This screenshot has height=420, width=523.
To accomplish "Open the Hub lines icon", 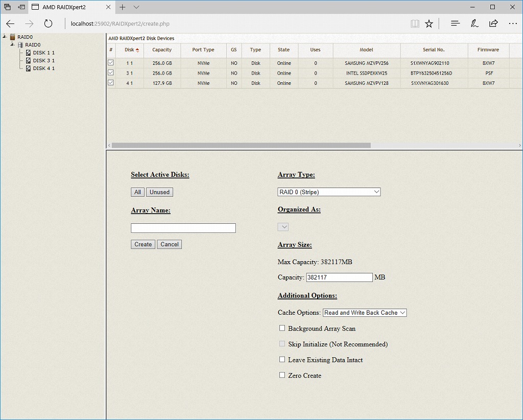I will (456, 24).
